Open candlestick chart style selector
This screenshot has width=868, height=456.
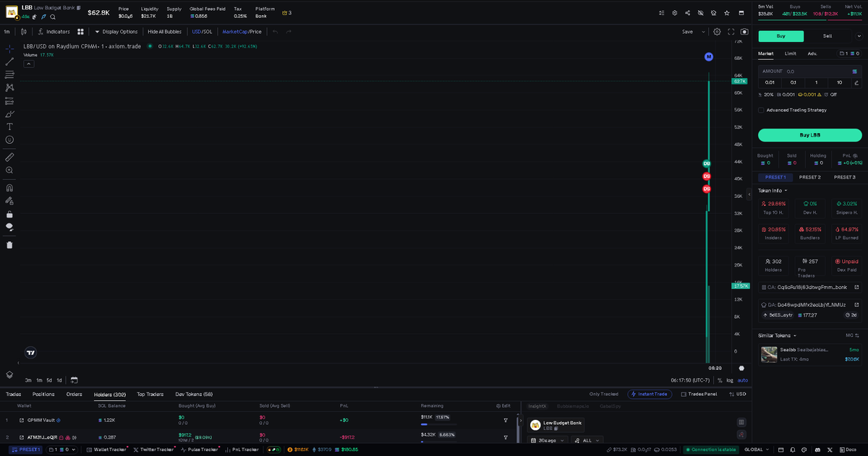click(x=24, y=32)
